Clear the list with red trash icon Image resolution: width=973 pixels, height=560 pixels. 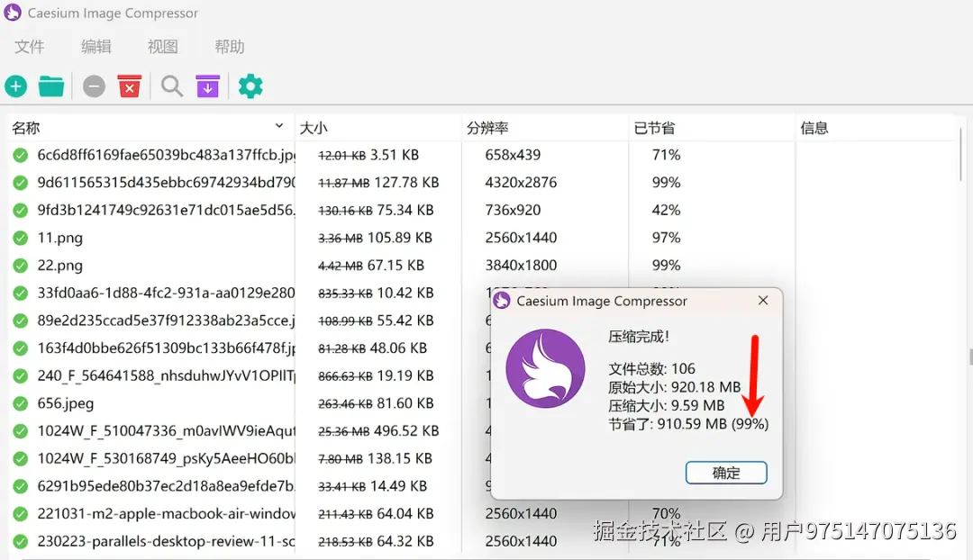click(x=130, y=86)
